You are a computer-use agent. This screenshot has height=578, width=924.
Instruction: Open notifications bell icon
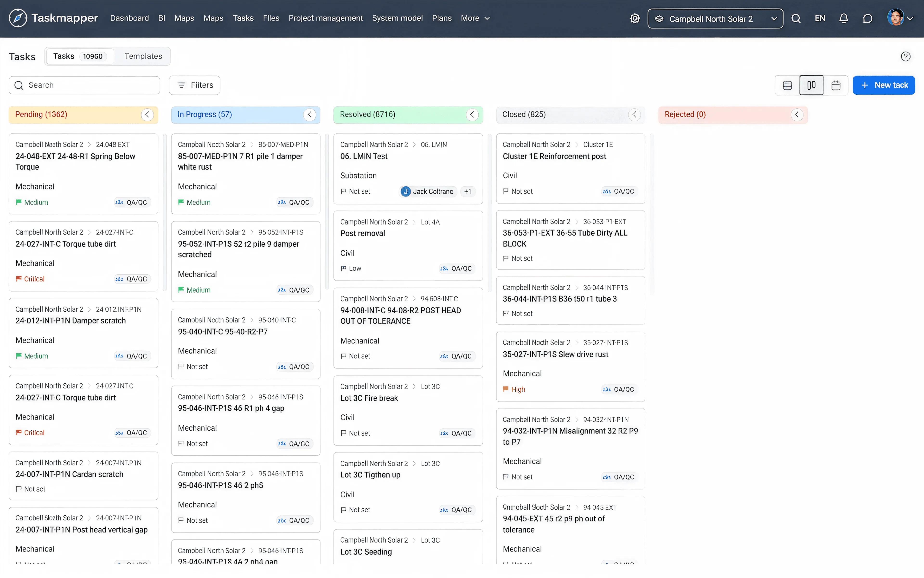[843, 18]
